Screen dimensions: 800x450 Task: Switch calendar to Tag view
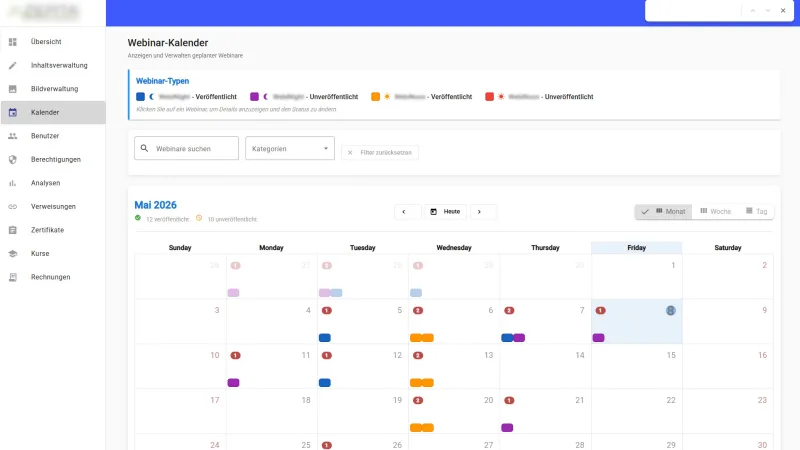(x=756, y=211)
